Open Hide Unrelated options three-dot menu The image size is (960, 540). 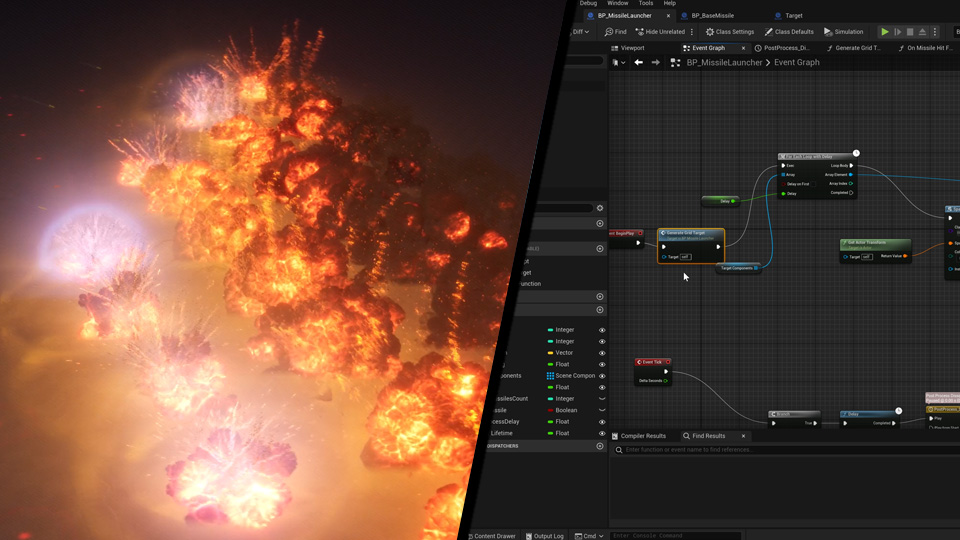(x=692, y=32)
